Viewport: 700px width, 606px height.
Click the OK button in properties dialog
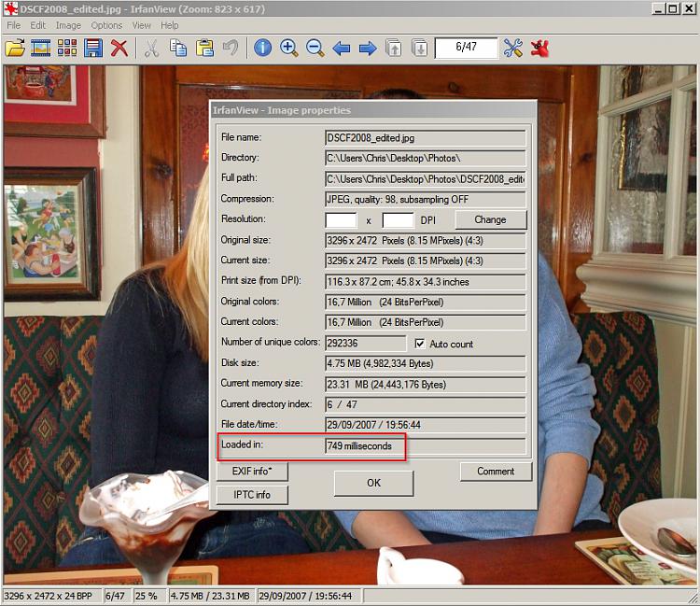[373, 483]
